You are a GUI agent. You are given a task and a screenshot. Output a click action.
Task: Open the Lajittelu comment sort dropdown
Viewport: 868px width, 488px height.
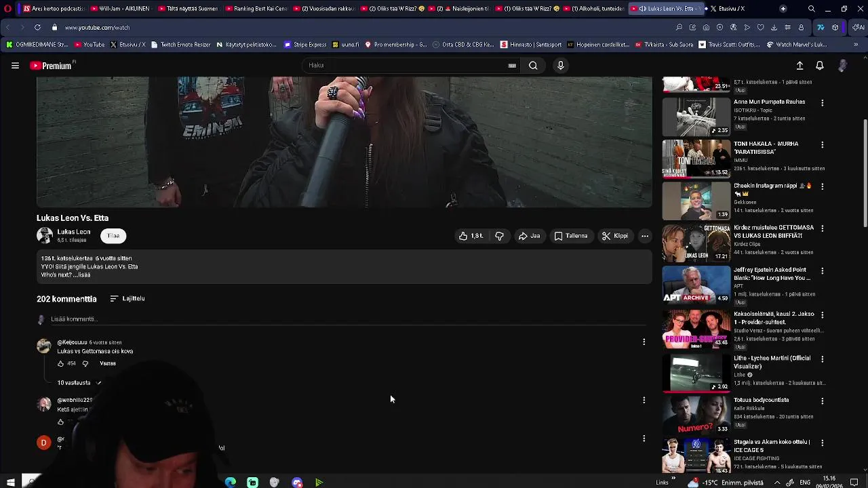coord(127,298)
